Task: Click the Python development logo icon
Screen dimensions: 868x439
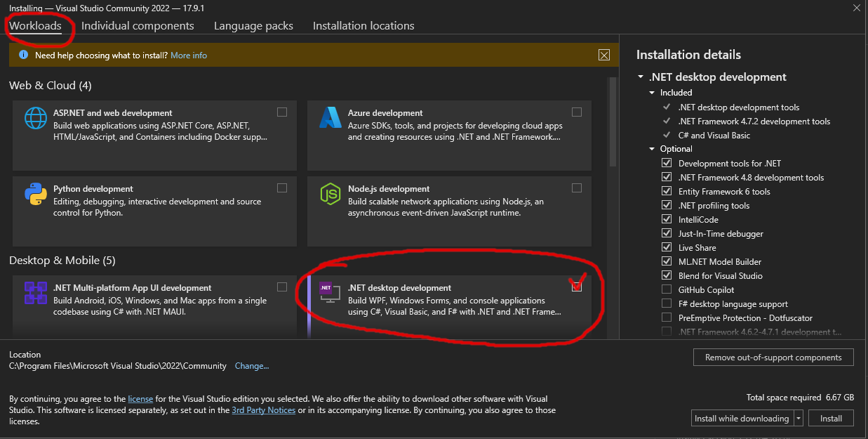Action: (35, 194)
